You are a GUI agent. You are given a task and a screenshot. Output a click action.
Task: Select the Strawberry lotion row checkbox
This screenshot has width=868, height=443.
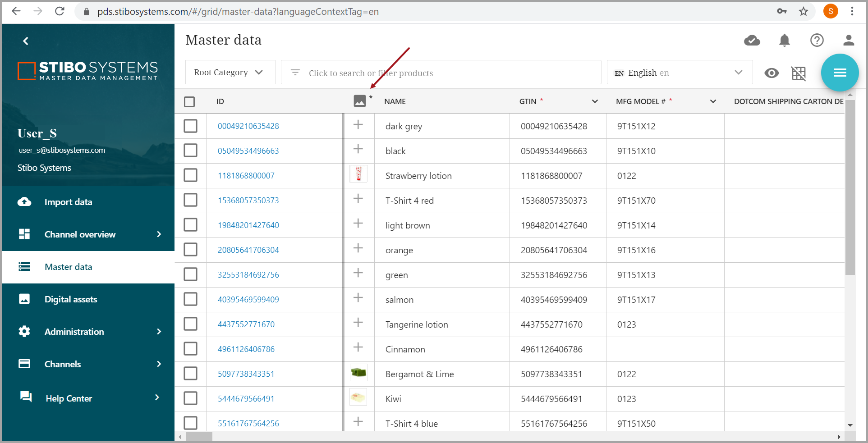(190, 175)
